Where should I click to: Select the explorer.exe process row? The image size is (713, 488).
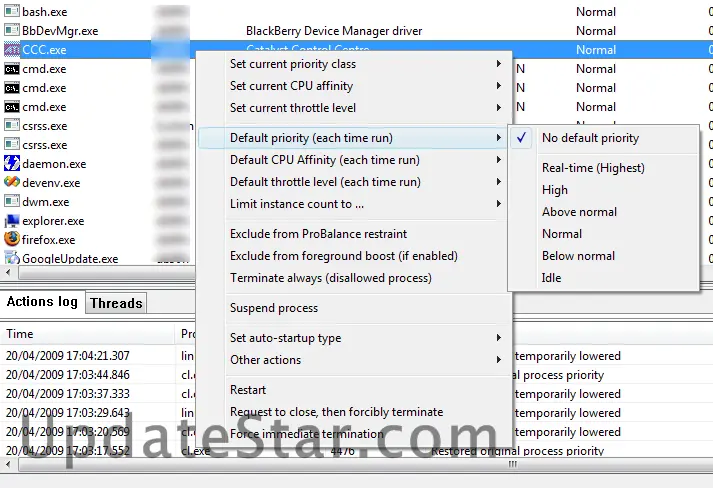[x=98, y=221]
